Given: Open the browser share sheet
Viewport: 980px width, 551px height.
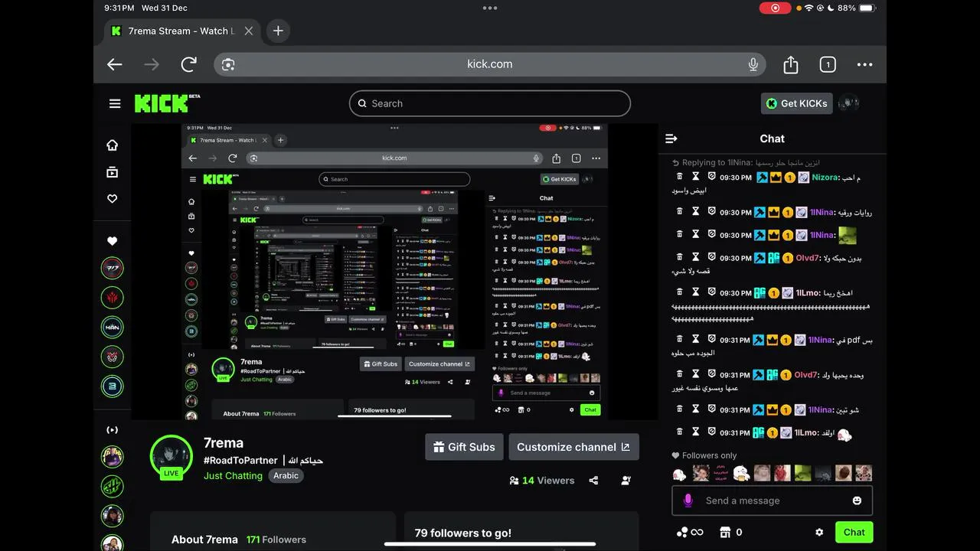Looking at the screenshot, I should 791,64.
